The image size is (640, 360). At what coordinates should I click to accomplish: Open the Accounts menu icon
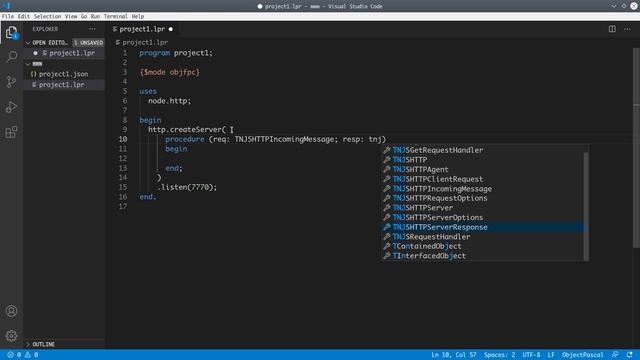[11, 311]
